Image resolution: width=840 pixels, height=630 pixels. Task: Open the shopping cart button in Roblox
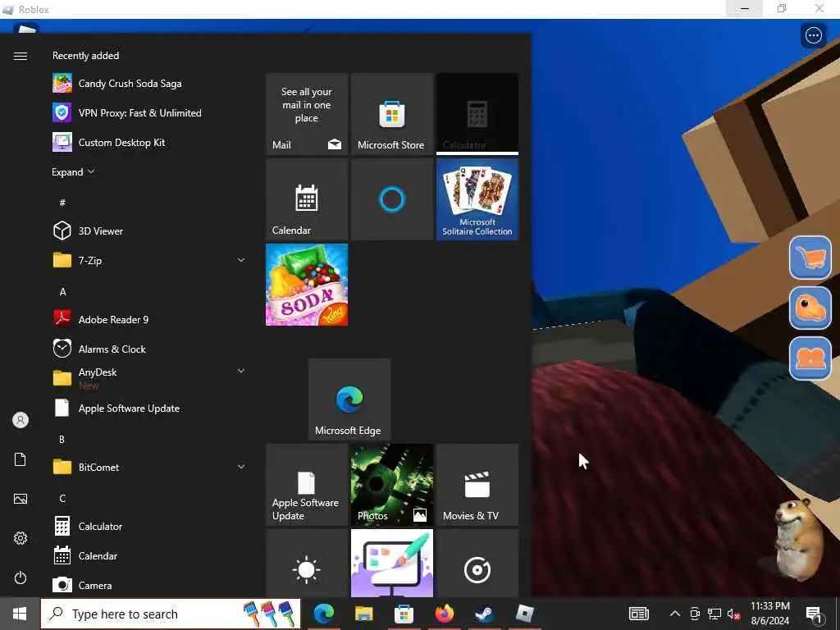click(810, 258)
